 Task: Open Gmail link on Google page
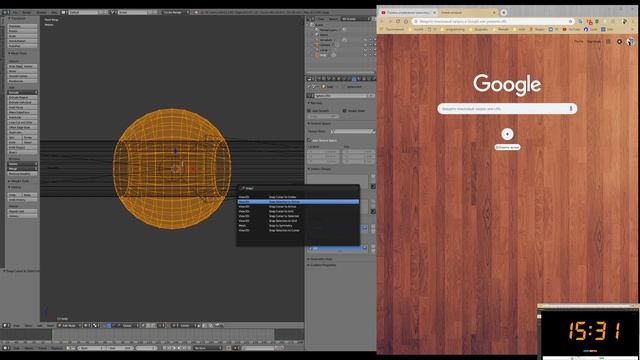coord(578,41)
